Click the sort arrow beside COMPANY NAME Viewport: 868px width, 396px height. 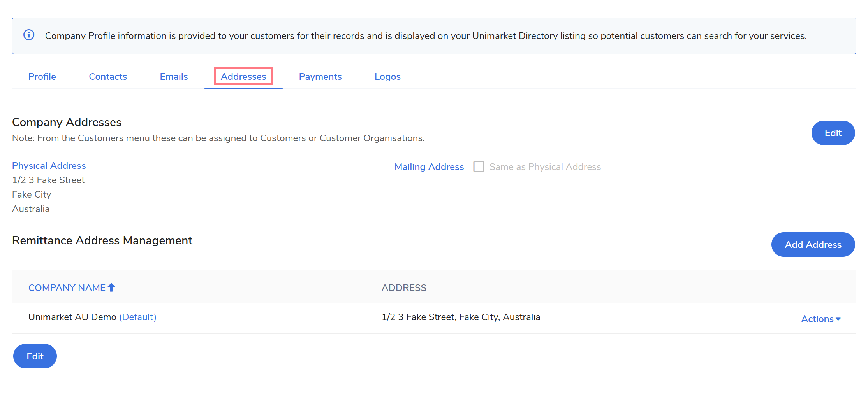[111, 287]
